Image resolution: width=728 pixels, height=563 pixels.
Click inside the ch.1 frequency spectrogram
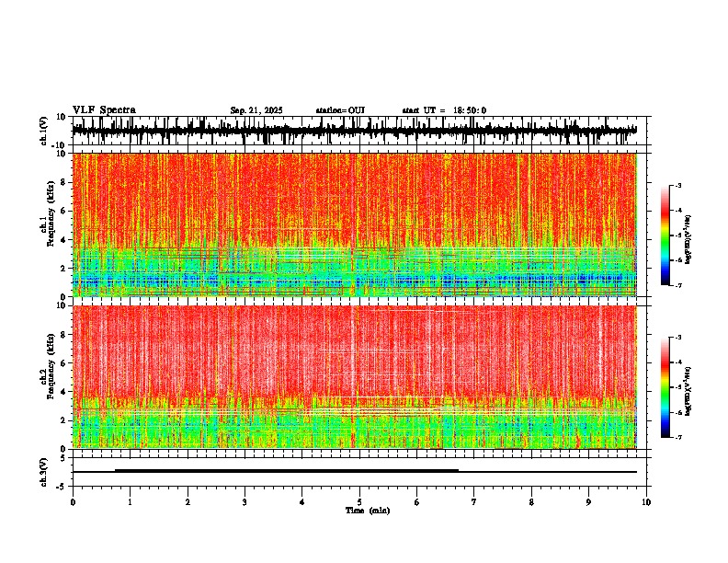click(x=355, y=224)
